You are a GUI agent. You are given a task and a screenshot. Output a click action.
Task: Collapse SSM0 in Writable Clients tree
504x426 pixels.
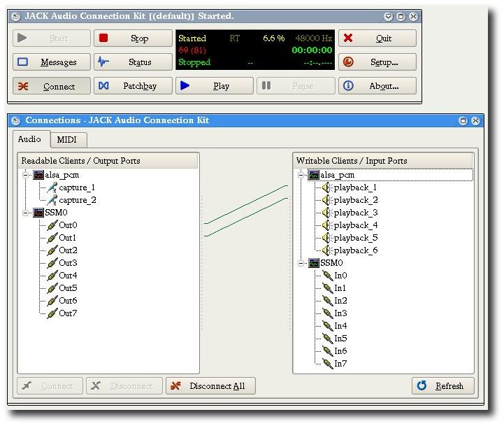coord(301,263)
